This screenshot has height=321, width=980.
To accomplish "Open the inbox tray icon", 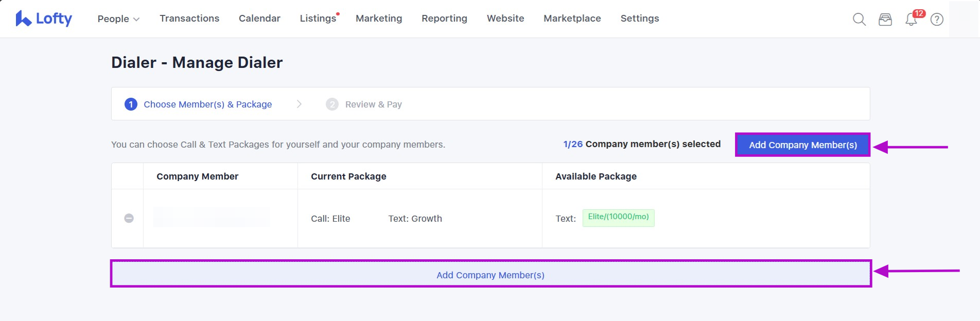I will pyautogui.click(x=885, y=20).
